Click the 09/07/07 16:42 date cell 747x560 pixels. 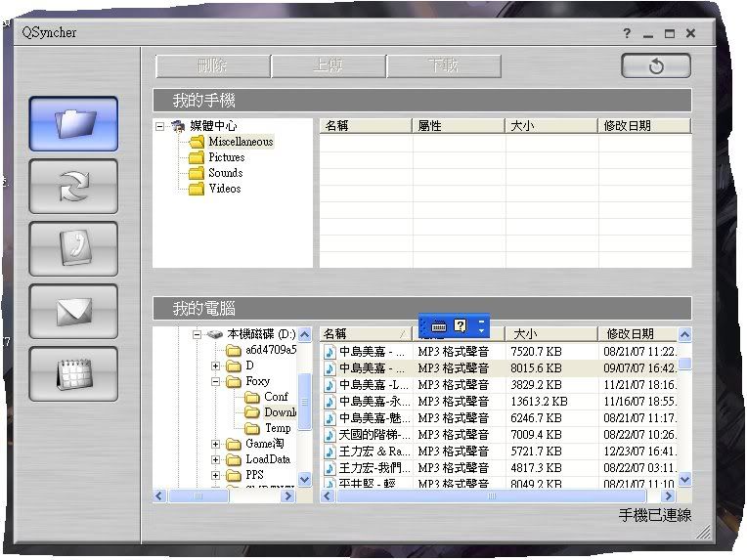click(x=639, y=368)
